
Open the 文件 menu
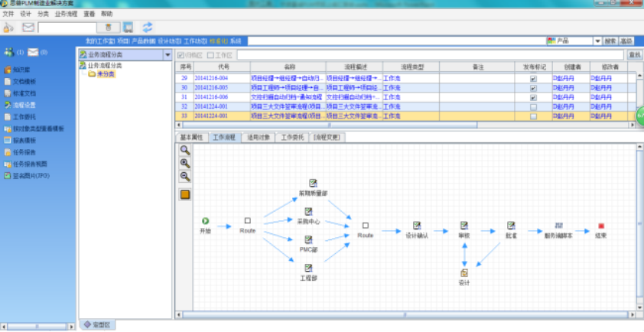(x=8, y=14)
